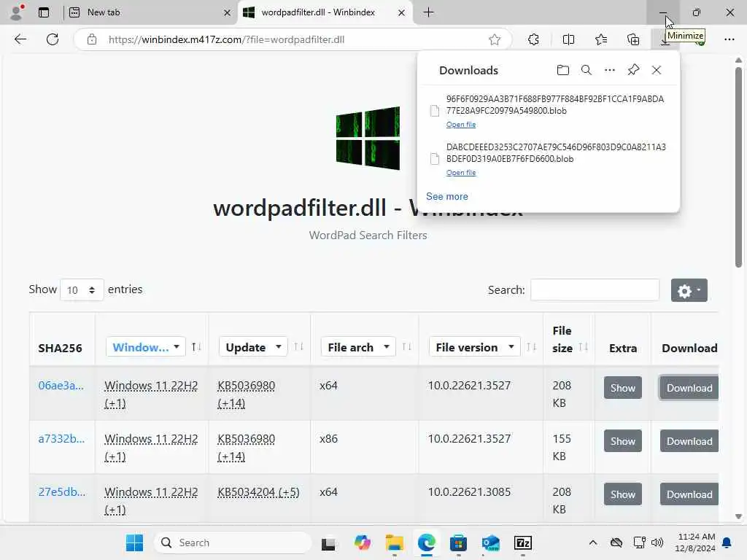This screenshot has width=747, height=560.
Task: Search downloads using magnifier icon
Action: [x=587, y=70]
